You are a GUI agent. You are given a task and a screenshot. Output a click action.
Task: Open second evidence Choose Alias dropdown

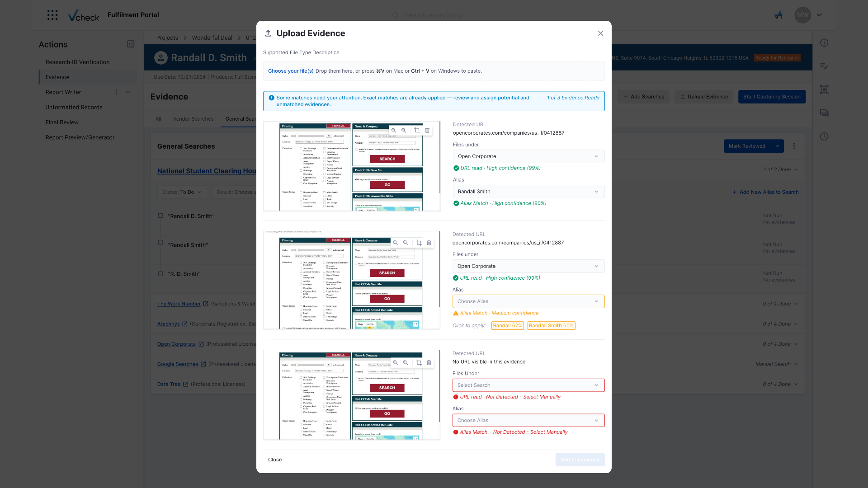(x=528, y=301)
